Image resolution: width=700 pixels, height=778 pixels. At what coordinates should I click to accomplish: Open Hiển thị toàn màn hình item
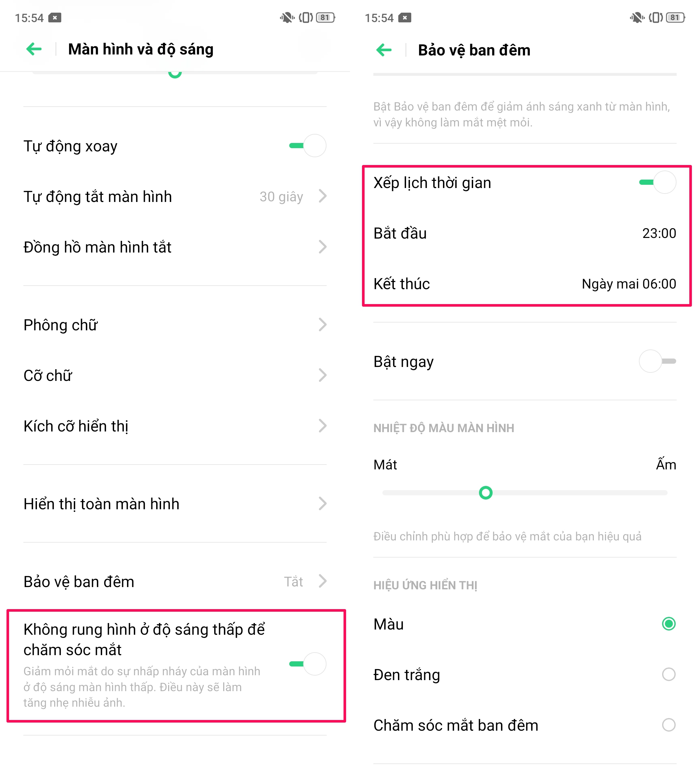click(175, 504)
